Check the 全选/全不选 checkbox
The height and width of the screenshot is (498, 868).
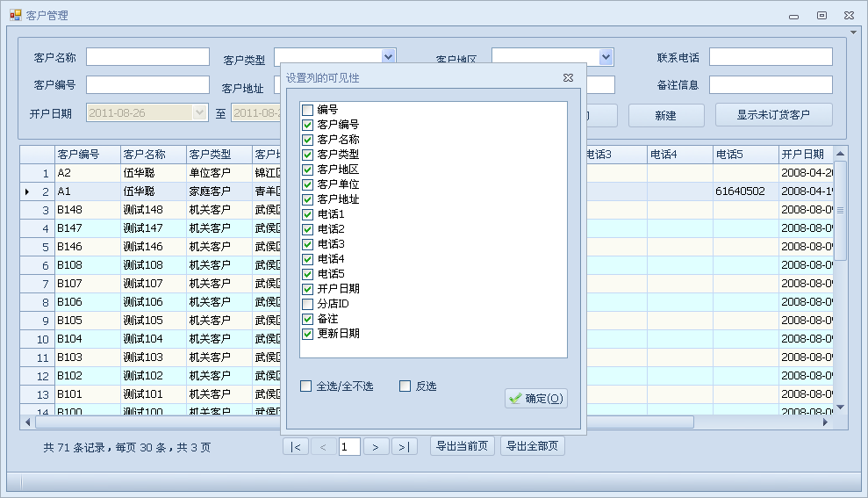305,386
